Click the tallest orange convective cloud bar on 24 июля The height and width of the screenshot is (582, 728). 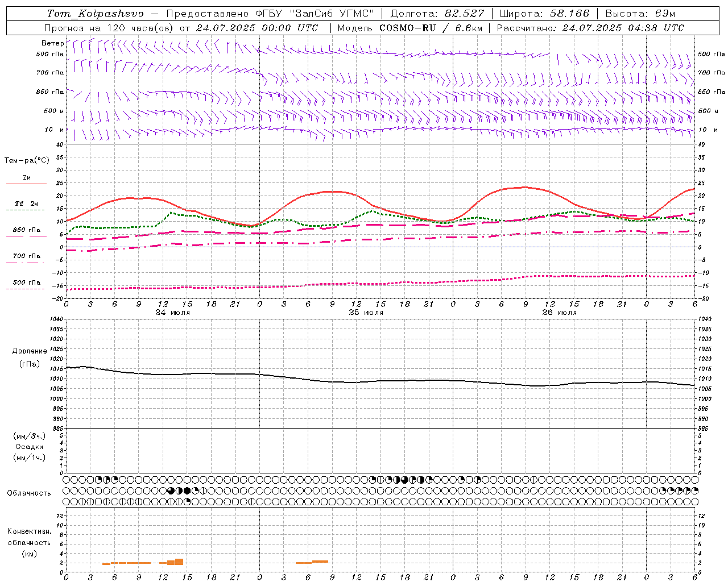coord(179,562)
